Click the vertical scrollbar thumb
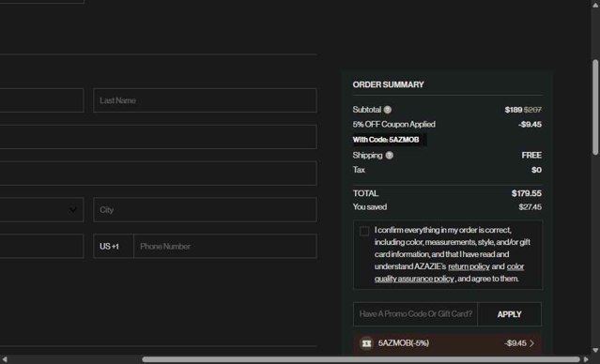Image resolution: width=600 pixels, height=364 pixels. 595,107
